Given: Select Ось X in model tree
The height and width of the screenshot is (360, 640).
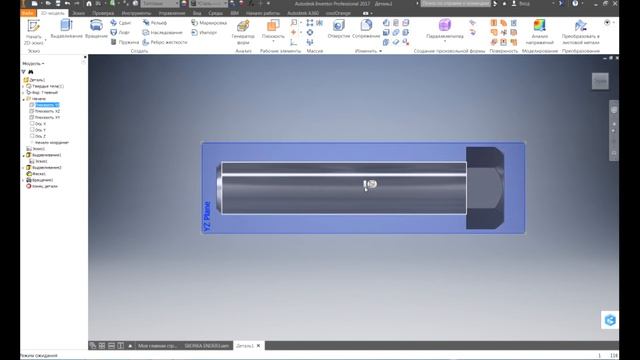Looking at the screenshot, I should pos(38,124).
